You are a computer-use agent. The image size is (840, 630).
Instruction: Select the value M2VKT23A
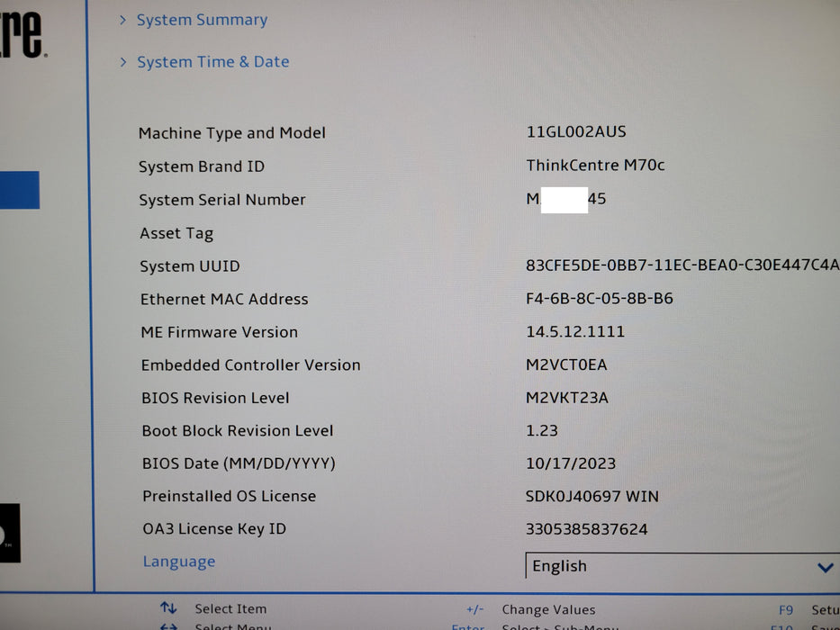[x=567, y=398]
